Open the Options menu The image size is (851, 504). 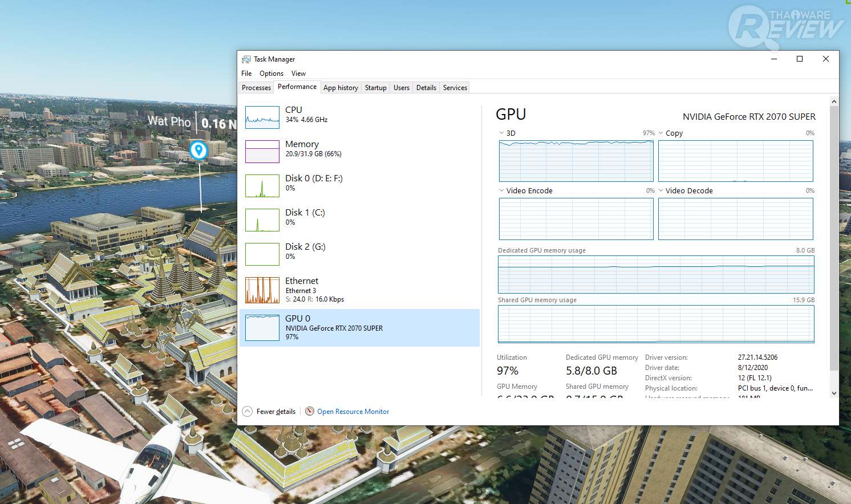271,74
